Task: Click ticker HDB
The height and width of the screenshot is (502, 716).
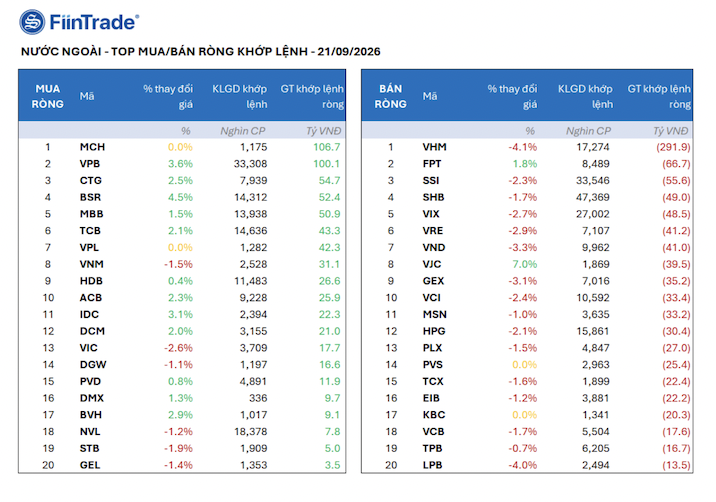Action: [x=91, y=281]
